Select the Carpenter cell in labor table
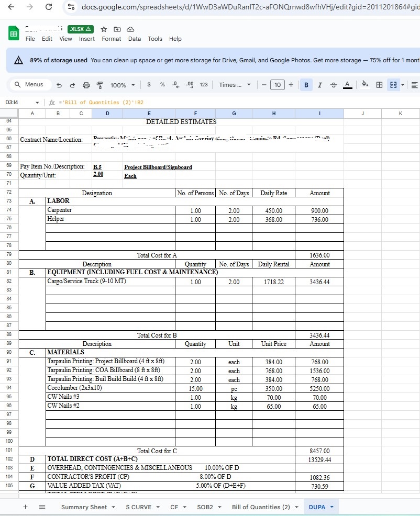Screen dimensions: 420x516 [x=110, y=210]
